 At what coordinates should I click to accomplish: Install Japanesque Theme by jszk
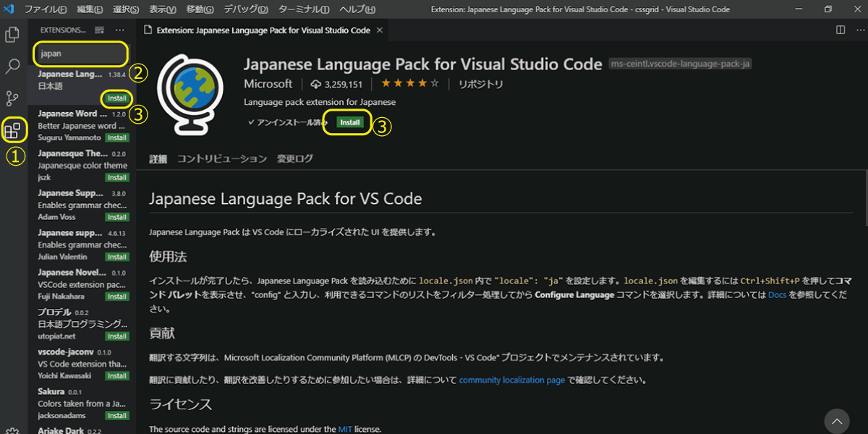117,177
